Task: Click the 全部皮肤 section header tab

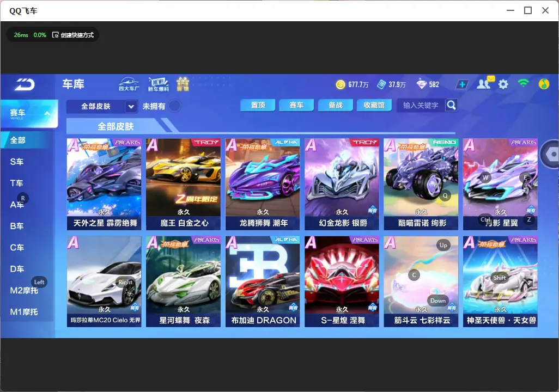Action: [x=116, y=126]
